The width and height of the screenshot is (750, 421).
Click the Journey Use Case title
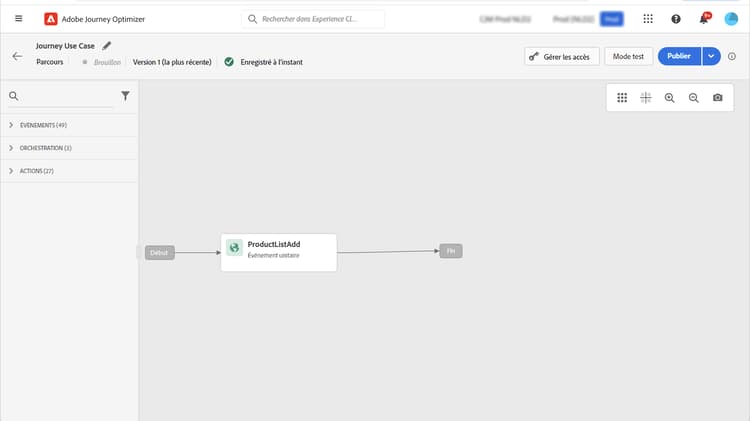pyautogui.click(x=65, y=46)
